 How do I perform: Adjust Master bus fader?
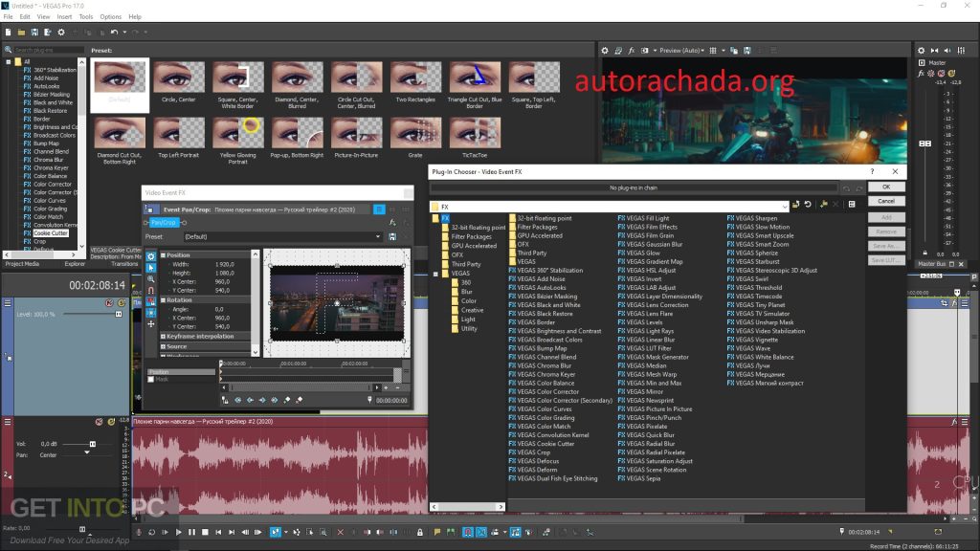[925, 143]
